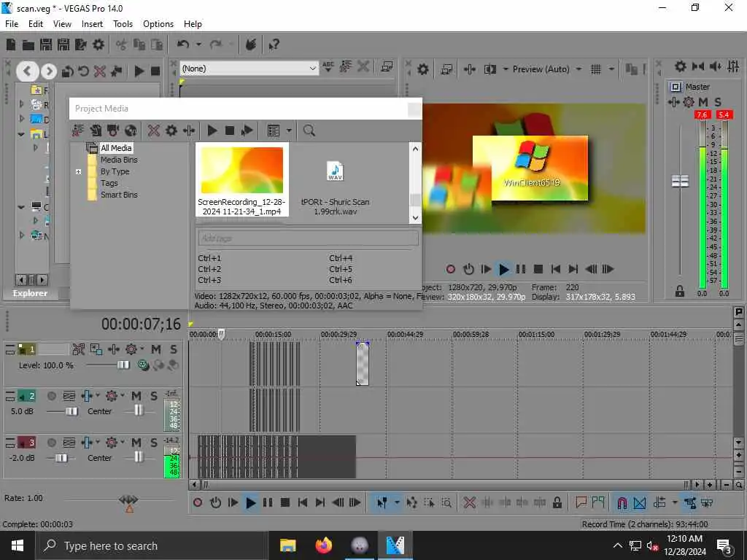Go to start in timeline transport bar
Screen dimensions: 747x560
[x=303, y=502]
